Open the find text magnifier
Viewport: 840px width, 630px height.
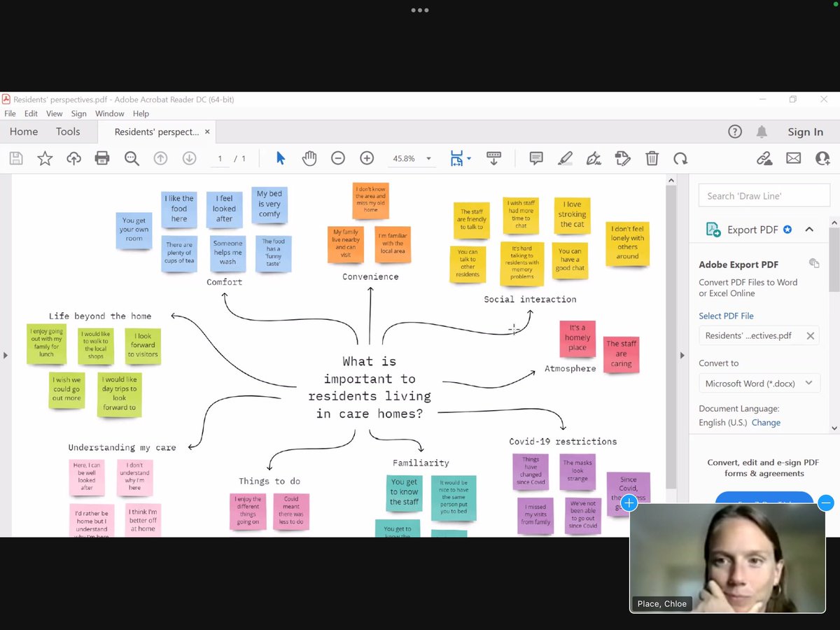132,159
